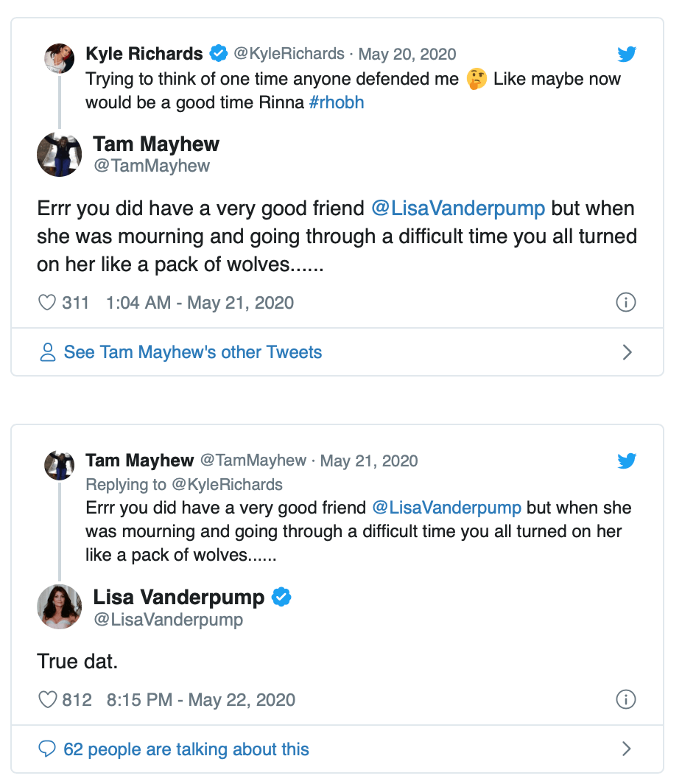Click the Twitter bird logo in Kyle Richards' tweet
The width and height of the screenshot is (682, 784).
point(626,55)
